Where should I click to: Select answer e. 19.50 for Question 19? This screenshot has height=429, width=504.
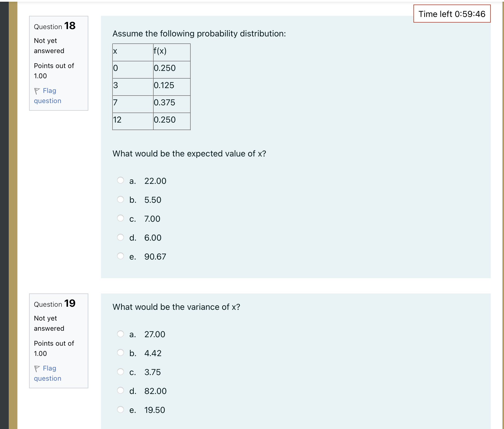pos(120,409)
